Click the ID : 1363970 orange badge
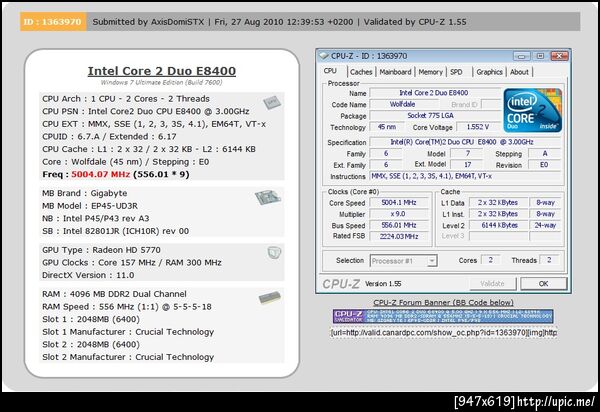 (53, 22)
